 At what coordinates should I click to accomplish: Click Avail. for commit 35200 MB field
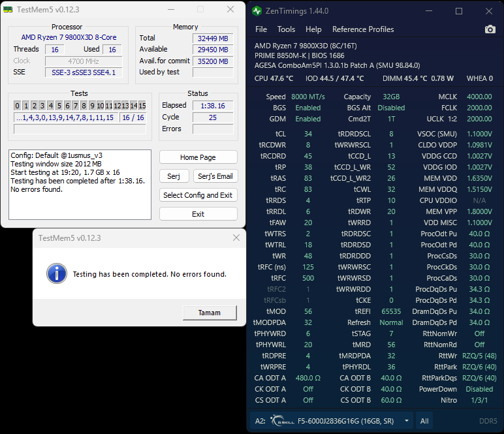coord(213,61)
